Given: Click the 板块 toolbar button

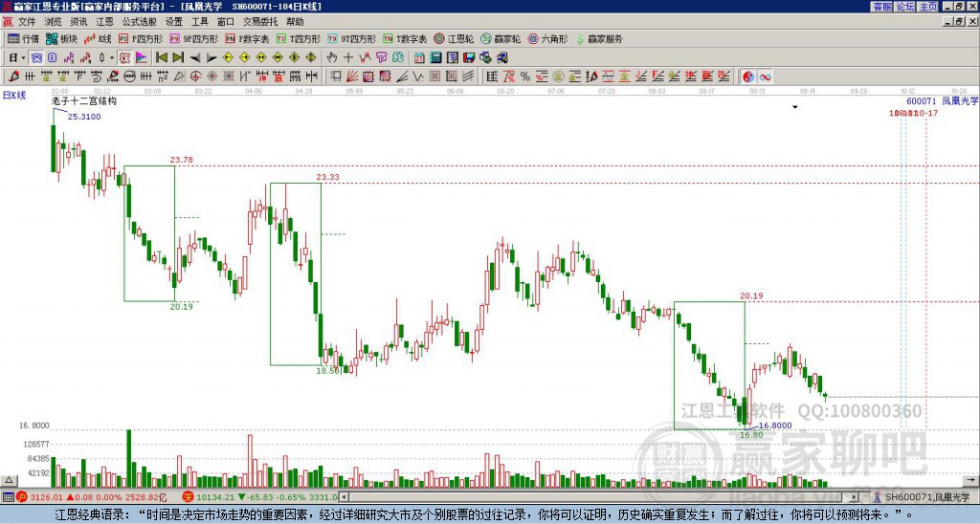Looking at the screenshot, I should (x=61, y=38).
